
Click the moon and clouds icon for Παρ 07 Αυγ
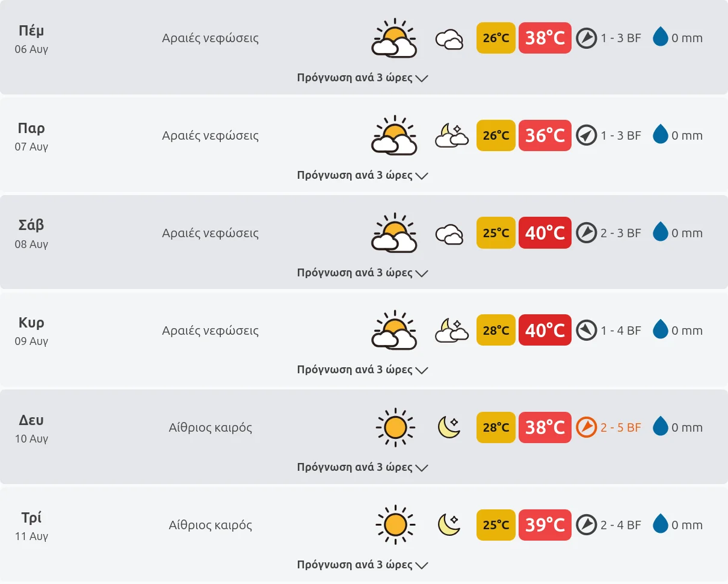click(451, 135)
